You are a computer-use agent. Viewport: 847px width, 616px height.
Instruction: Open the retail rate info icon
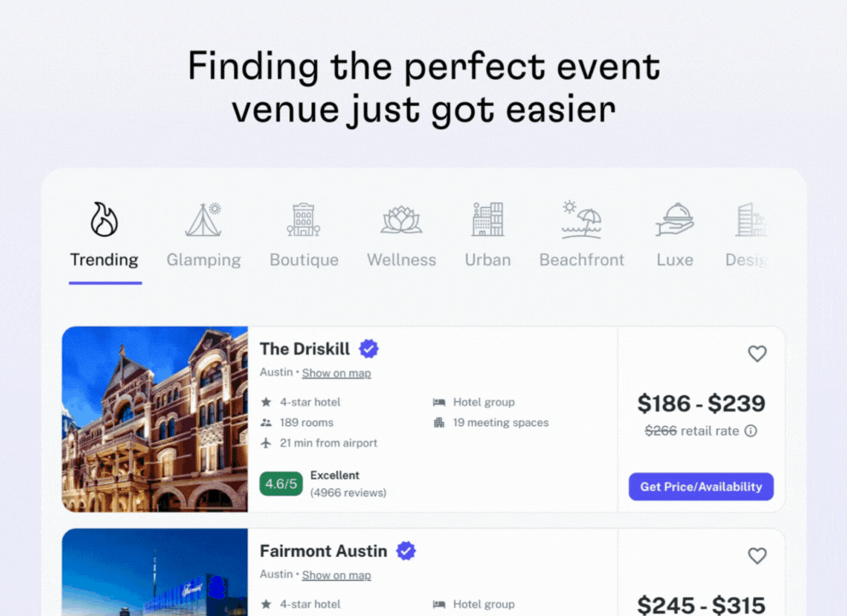tap(751, 430)
